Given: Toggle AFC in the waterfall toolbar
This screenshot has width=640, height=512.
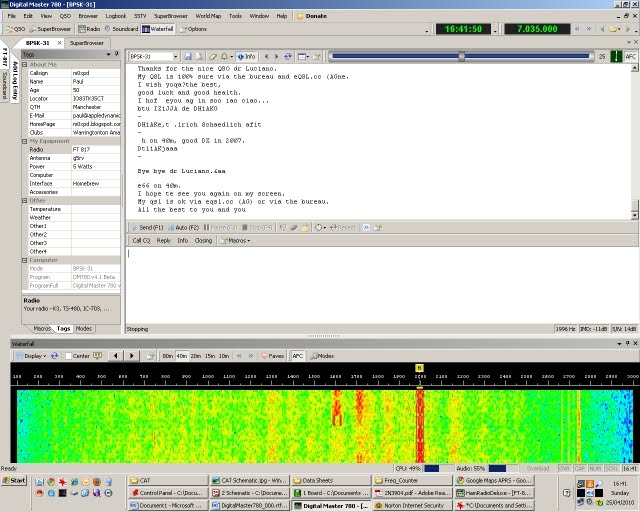Looking at the screenshot, I should click(x=298, y=356).
